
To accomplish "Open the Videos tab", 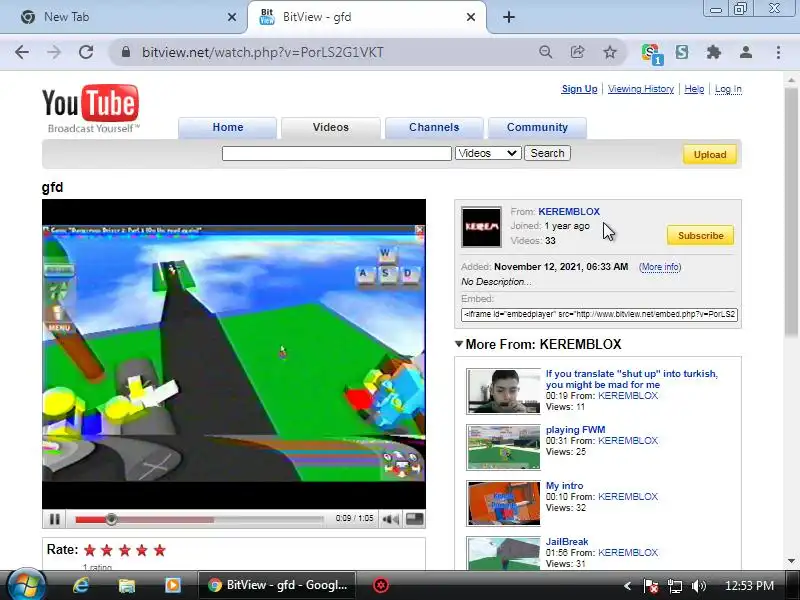I will point(331,128).
